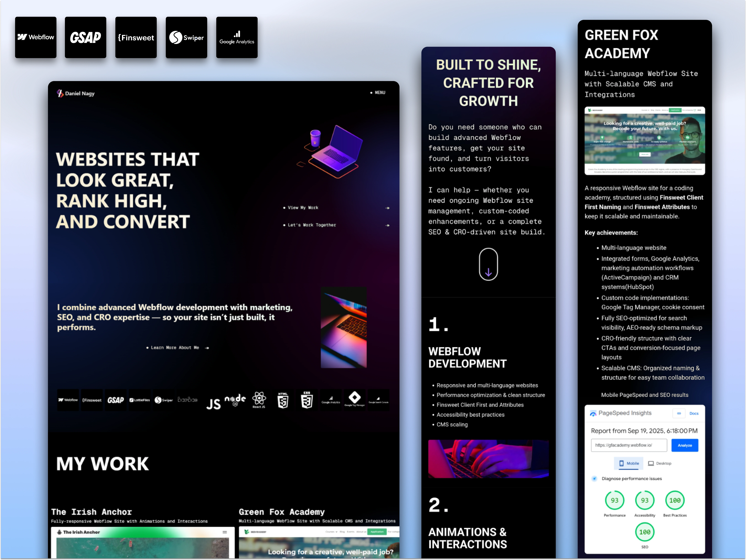Click the Learn More About Me link
Viewport: 746px width, 560px height.
175,347
